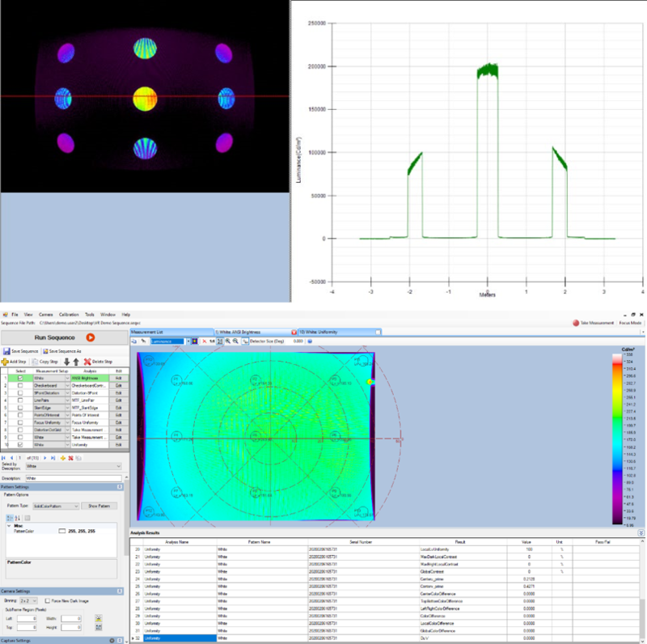The image size is (647, 644).
Task: Open the Camera menu
Action: coord(46,315)
